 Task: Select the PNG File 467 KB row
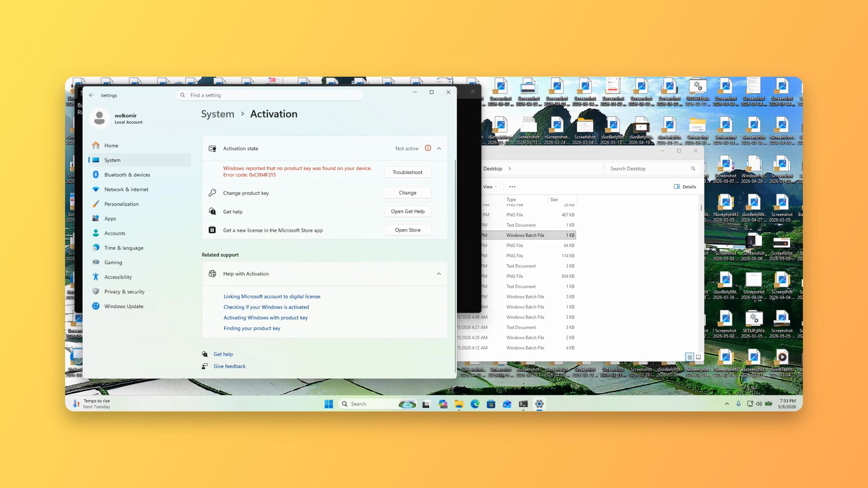(528, 215)
